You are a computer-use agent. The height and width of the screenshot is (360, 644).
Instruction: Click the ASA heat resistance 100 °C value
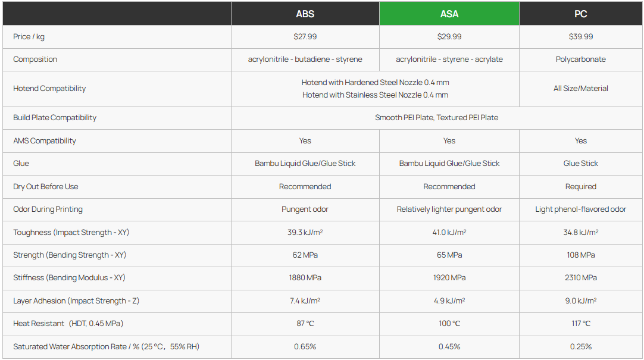449,324
